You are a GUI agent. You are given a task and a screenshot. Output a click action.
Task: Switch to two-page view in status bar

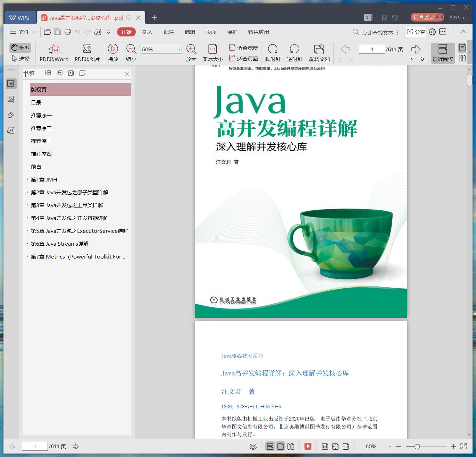coord(291,446)
